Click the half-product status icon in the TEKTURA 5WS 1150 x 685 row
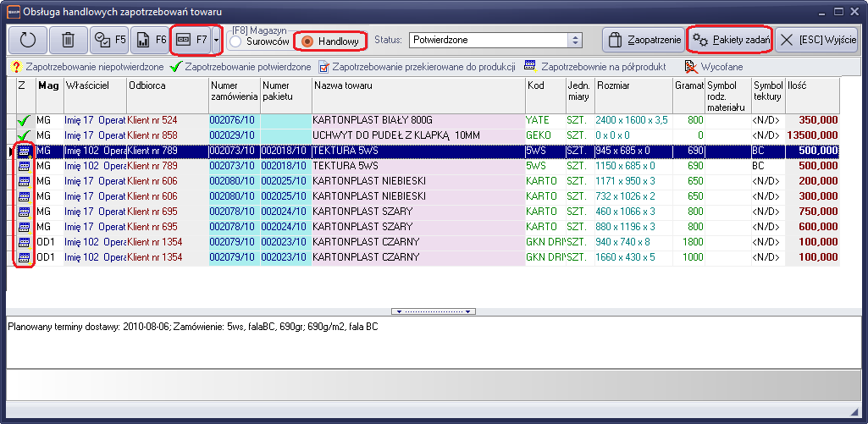Viewport: 868px width, 424px height. pos(24,166)
